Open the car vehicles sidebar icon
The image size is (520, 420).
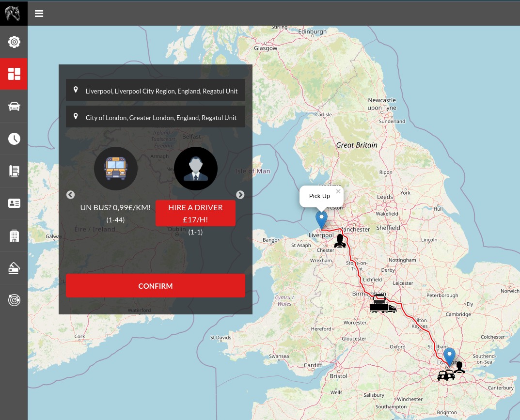14,107
